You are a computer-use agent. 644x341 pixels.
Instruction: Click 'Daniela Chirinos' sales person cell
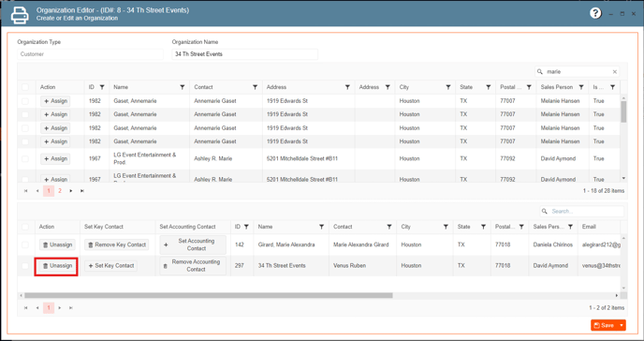coord(553,245)
